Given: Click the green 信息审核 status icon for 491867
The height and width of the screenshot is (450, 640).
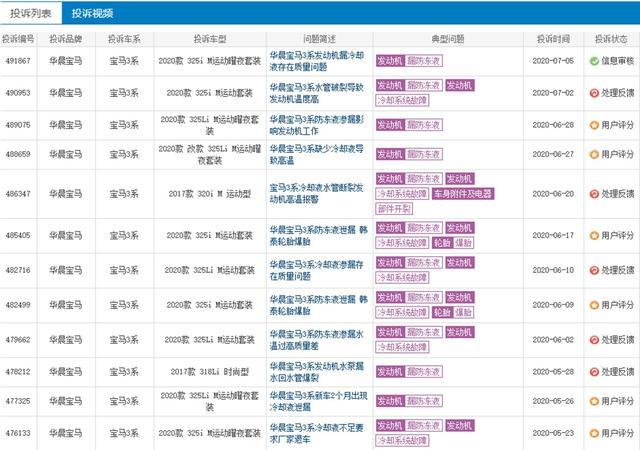Looking at the screenshot, I should pyautogui.click(x=594, y=61).
